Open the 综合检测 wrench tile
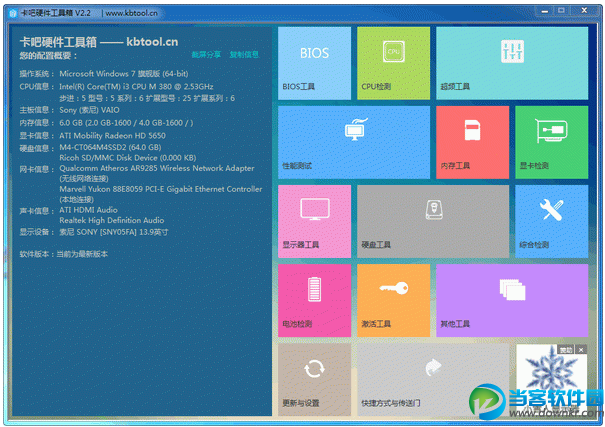This screenshot has width=605, height=427. tap(552, 221)
